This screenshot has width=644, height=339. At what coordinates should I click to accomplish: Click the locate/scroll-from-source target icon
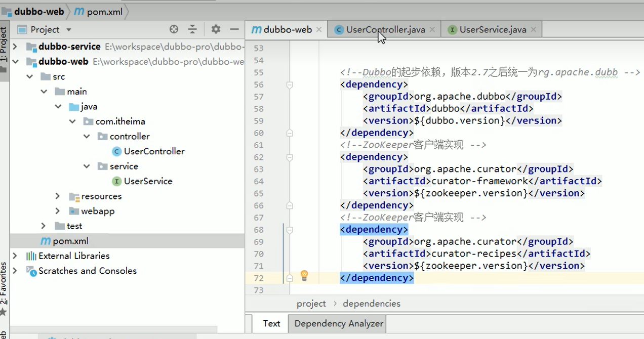point(174,29)
